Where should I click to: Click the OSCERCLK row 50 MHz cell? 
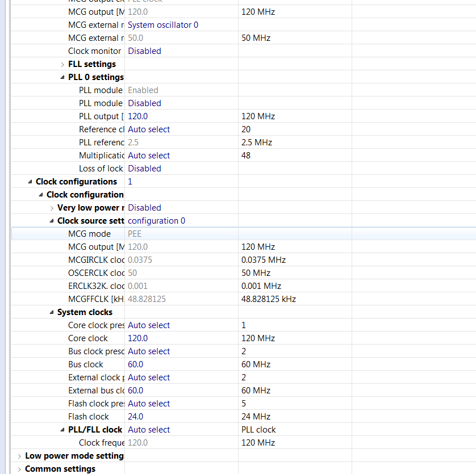pyautogui.click(x=256, y=273)
